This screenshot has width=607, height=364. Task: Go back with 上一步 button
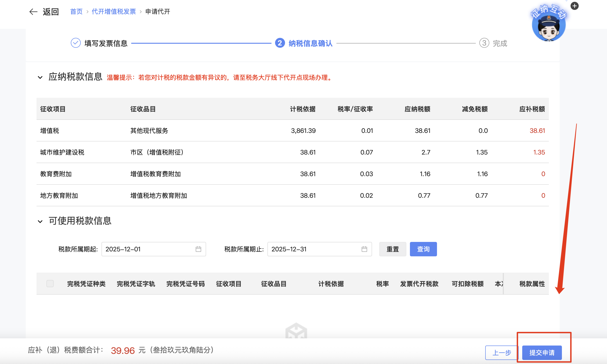(x=502, y=353)
